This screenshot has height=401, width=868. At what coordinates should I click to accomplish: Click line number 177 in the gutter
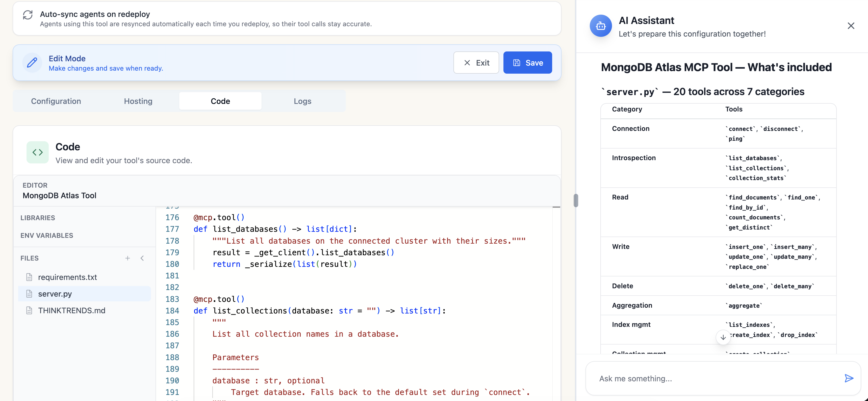(172, 229)
